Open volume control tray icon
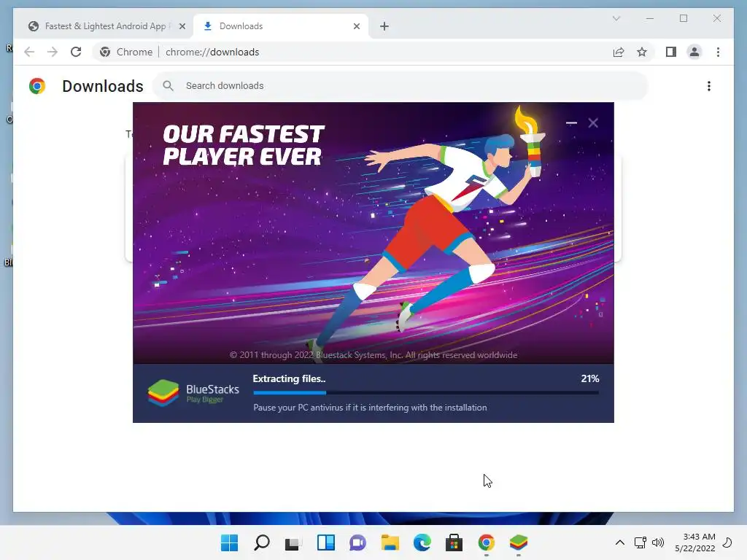This screenshot has height=560, width=747. 658,542
